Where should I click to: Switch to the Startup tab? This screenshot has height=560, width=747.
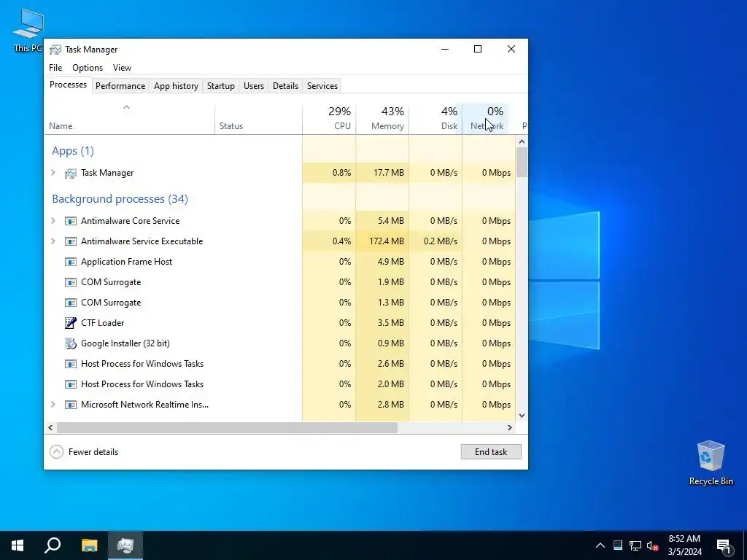[220, 86]
